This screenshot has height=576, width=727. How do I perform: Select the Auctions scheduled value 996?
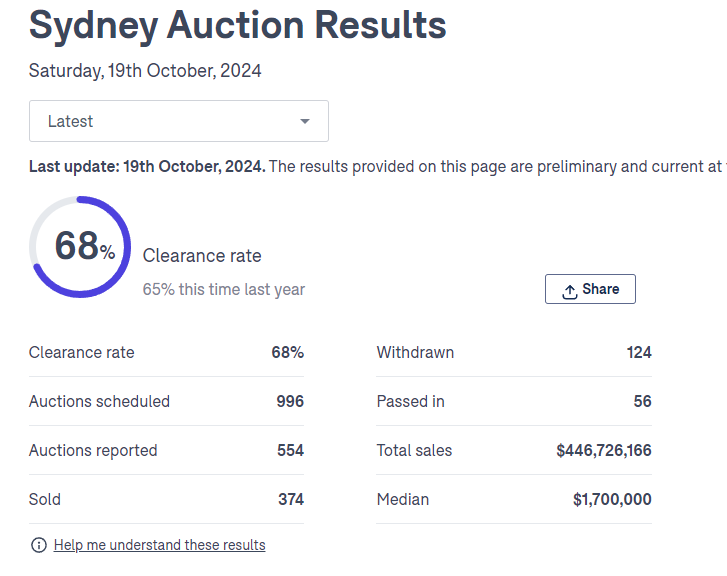click(x=290, y=401)
